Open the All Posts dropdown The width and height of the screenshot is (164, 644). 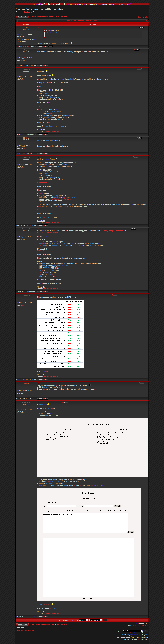click(83, 620)
